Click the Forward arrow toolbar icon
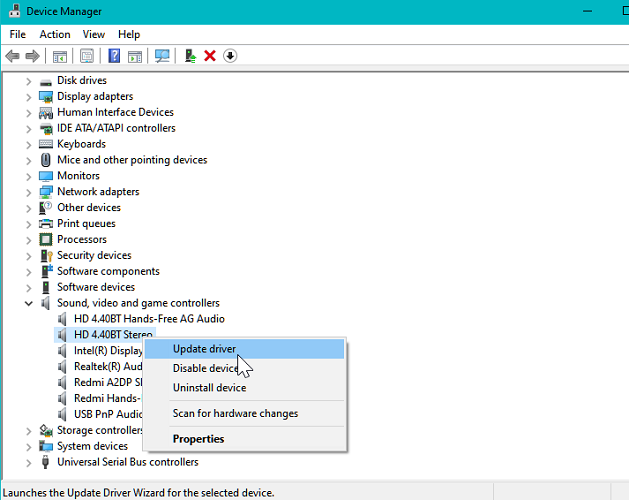The image size is (629, 500). pyautogui.click(x=32, y=56)
